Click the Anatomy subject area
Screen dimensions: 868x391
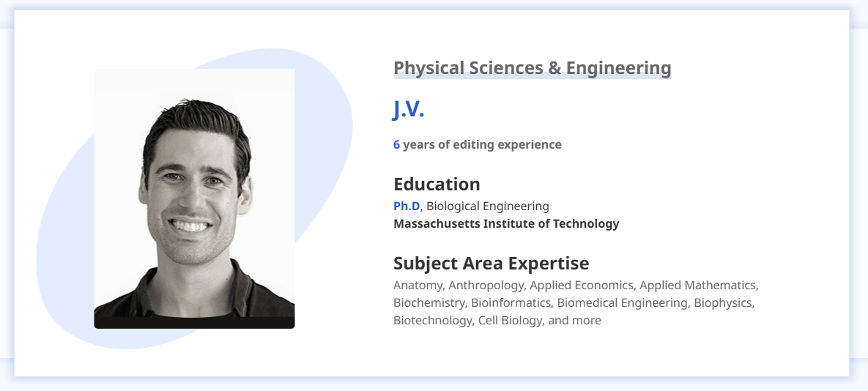[x=417, y=285]
